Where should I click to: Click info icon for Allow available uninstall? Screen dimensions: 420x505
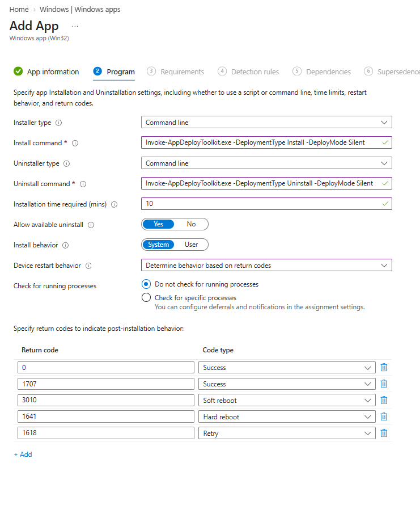(91, 225)
